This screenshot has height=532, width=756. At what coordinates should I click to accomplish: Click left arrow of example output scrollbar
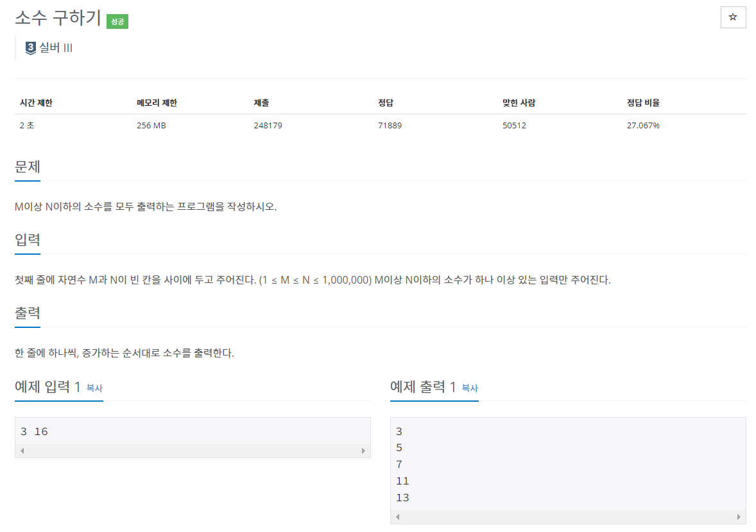click(398, 517)
